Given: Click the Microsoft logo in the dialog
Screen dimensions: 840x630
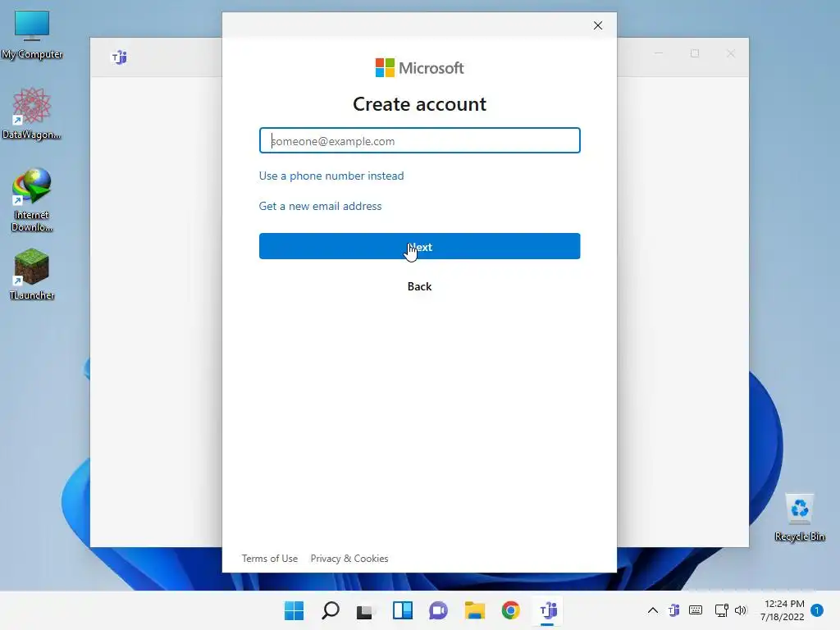Looking at the screenshot, I should (419, 68).
